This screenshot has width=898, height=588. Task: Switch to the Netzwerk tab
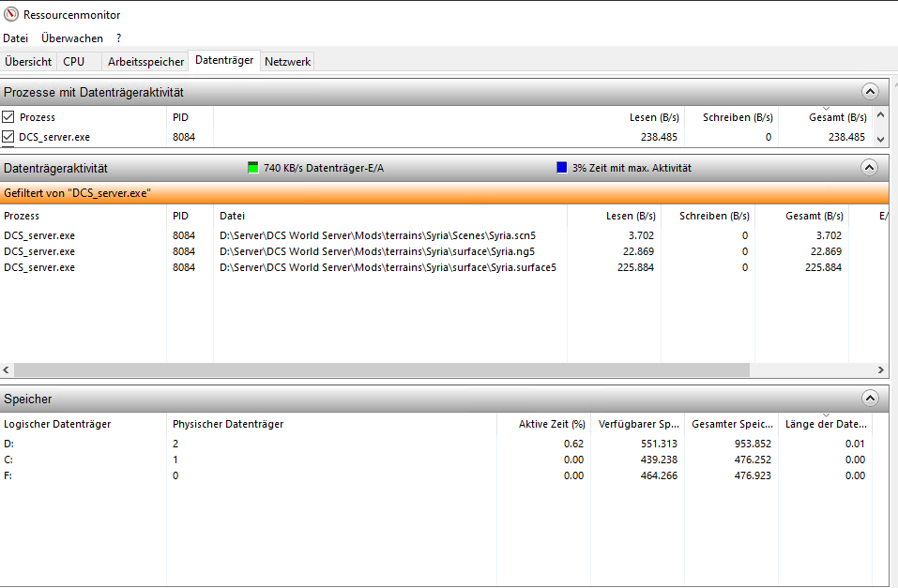(287, 61)
